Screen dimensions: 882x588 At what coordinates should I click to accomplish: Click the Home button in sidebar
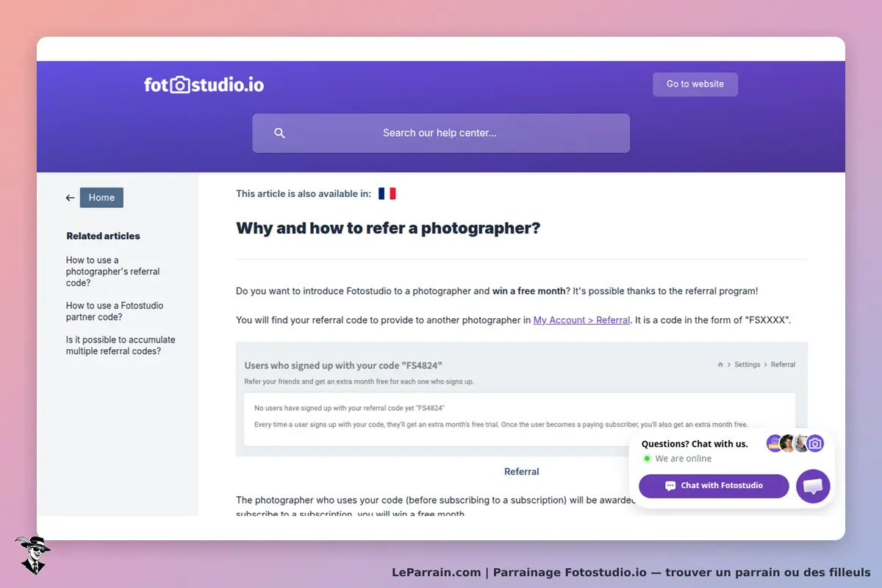coord(101,198)
